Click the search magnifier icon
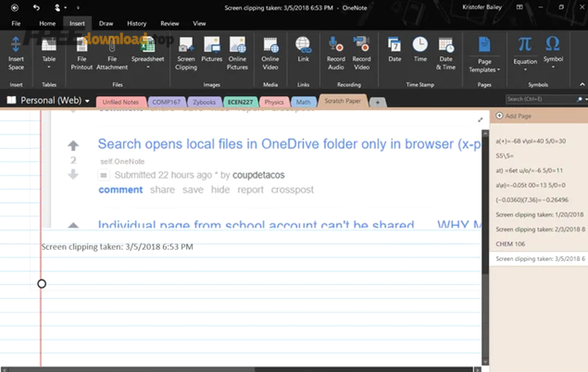 click(579, 99)
